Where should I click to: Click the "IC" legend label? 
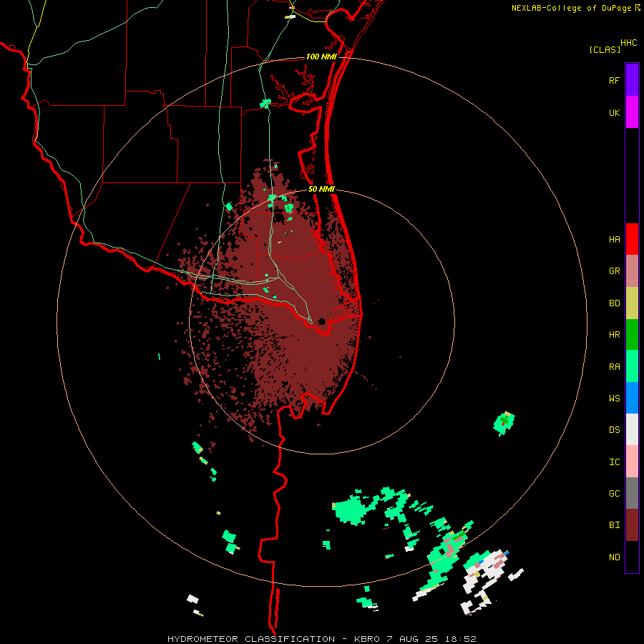(614, 462)
